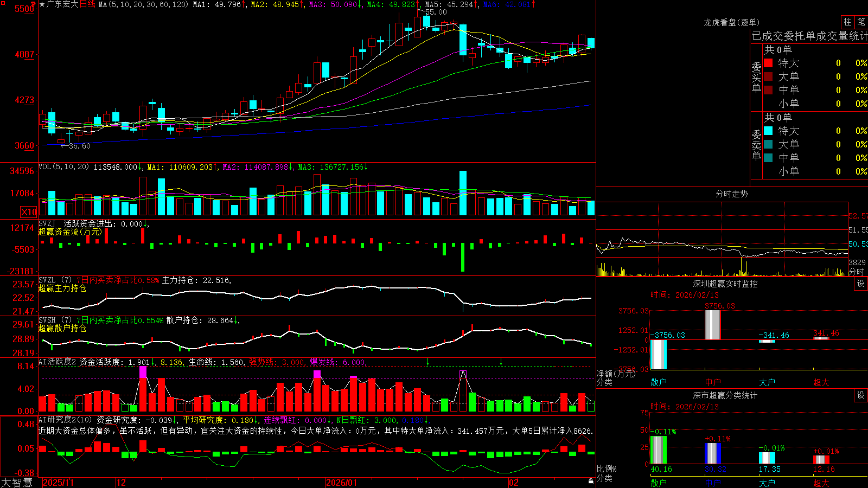Open the AI研究度2(10) indicator label
Viewport: 868px width, 488px height.
click(x=65, y=420)
